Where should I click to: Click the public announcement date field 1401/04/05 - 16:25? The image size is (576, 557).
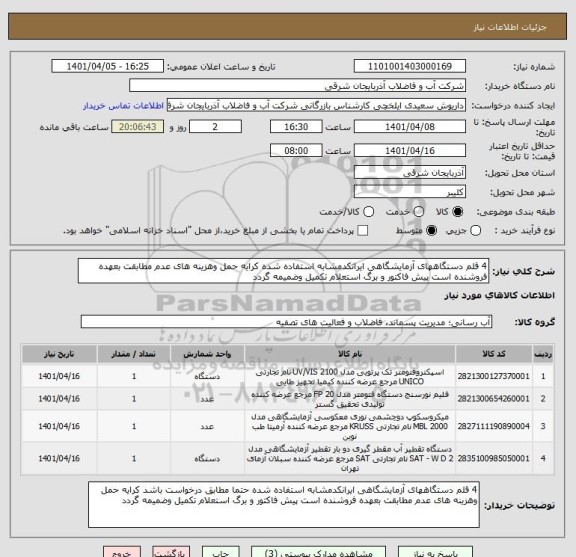pos(108,67)
